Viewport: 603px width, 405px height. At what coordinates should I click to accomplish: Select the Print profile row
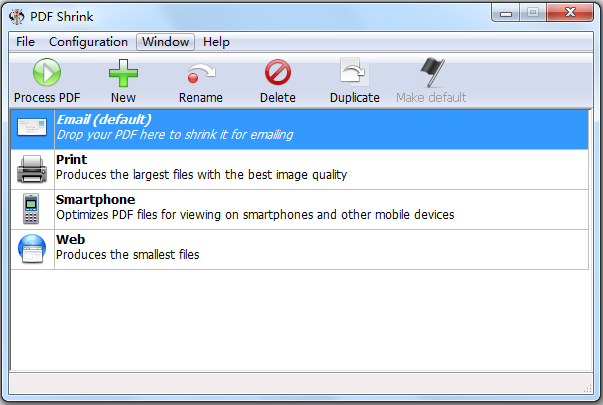click(300, 168)
